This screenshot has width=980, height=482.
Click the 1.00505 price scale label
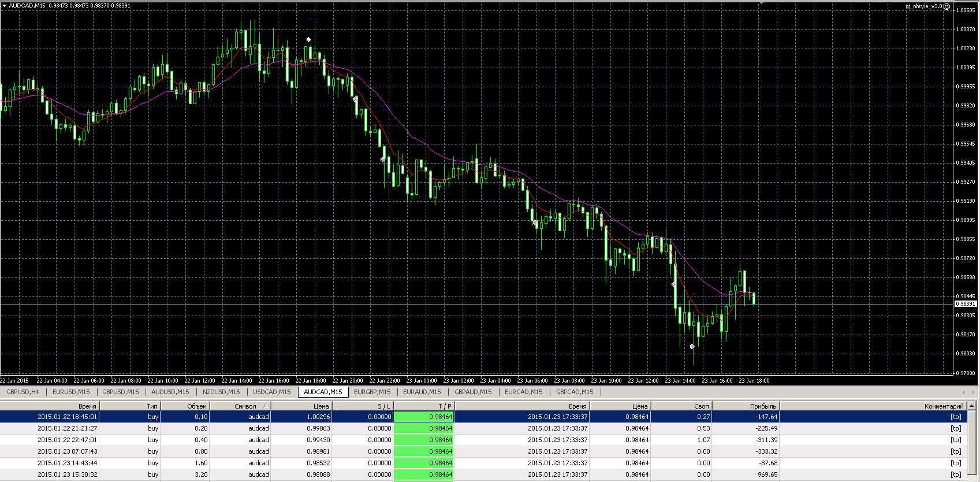point(965,10)
